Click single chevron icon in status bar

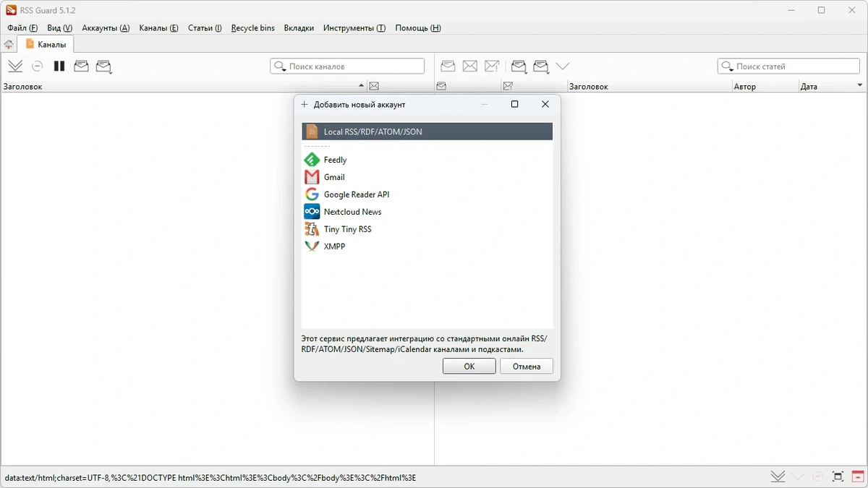(x=798, y=476)
